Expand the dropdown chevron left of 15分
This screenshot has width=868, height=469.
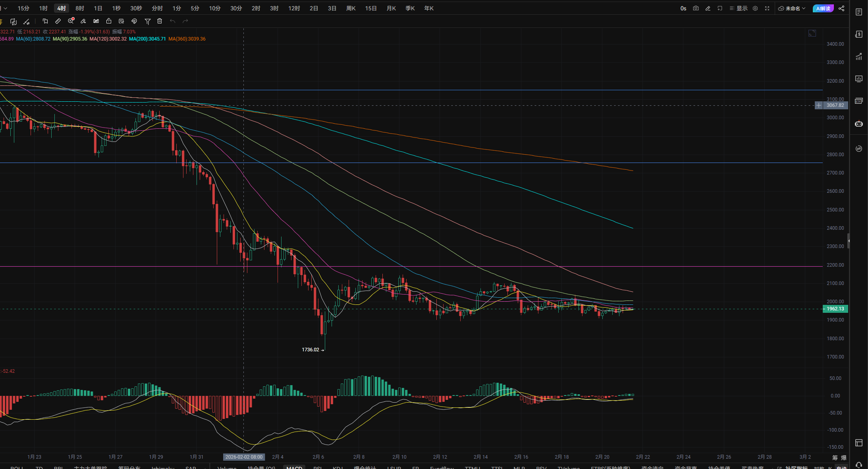click(x=5, y=8)
